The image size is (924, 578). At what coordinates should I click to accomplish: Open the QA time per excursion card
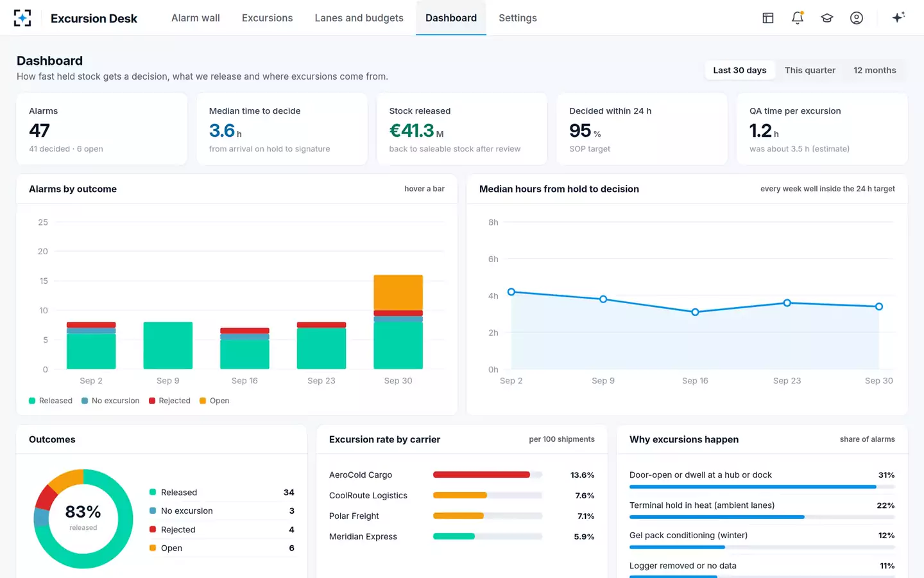point(822,129)
